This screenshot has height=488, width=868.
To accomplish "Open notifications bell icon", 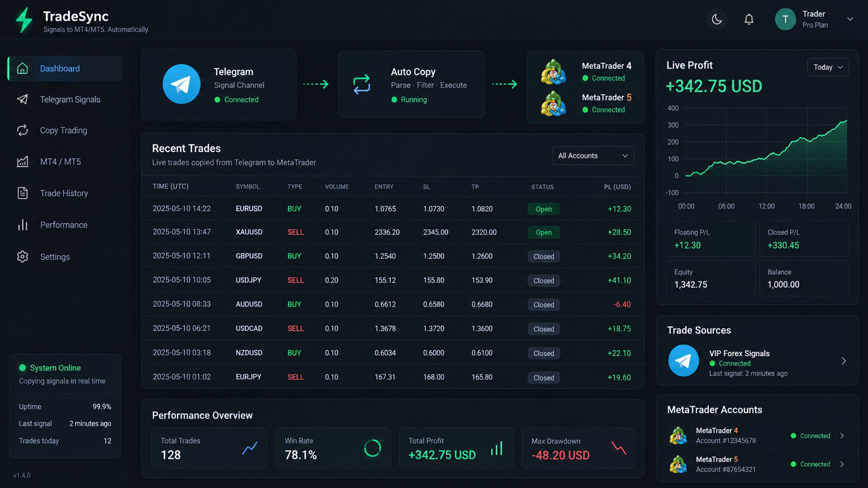I will pyautogui.click(x=749, y=19).
